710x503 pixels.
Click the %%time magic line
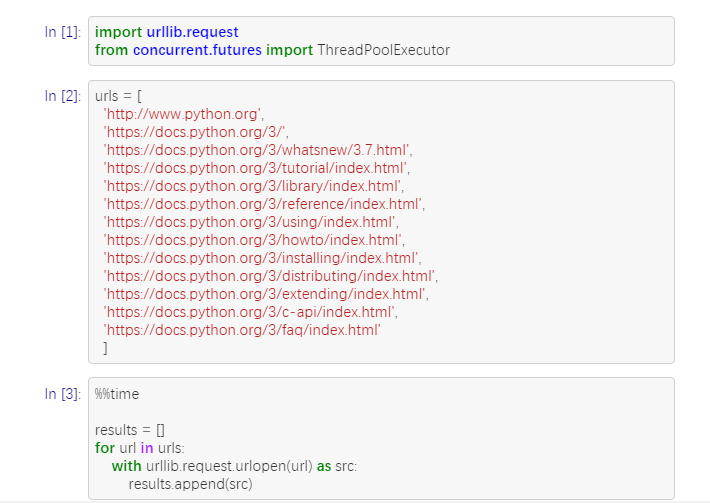click(x=117, y=394)
